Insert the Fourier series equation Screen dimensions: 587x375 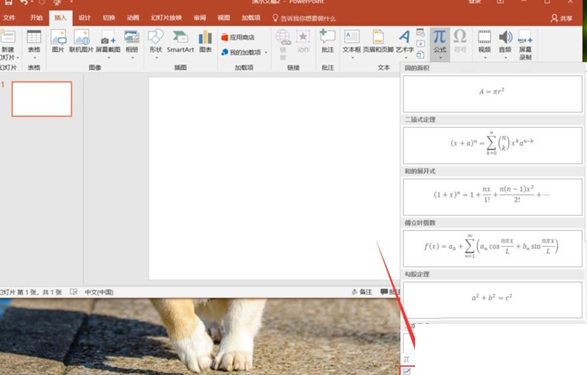click(492, 249)
